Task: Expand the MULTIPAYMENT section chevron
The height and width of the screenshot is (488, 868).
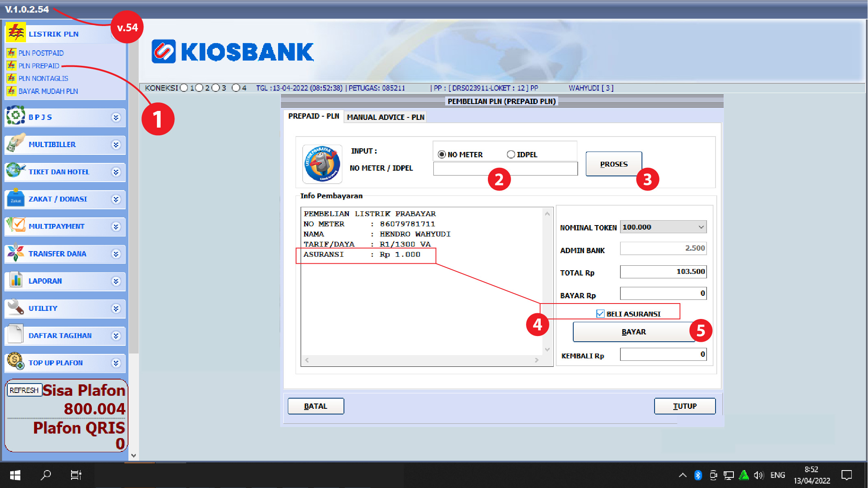Action: coord(116,227)
